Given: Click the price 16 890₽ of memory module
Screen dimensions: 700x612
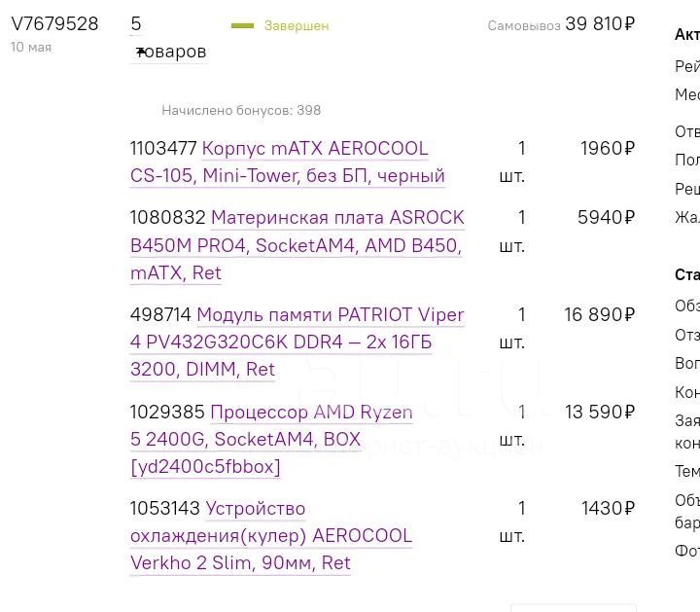Looking at the screenshot, I should click(599, 315).
